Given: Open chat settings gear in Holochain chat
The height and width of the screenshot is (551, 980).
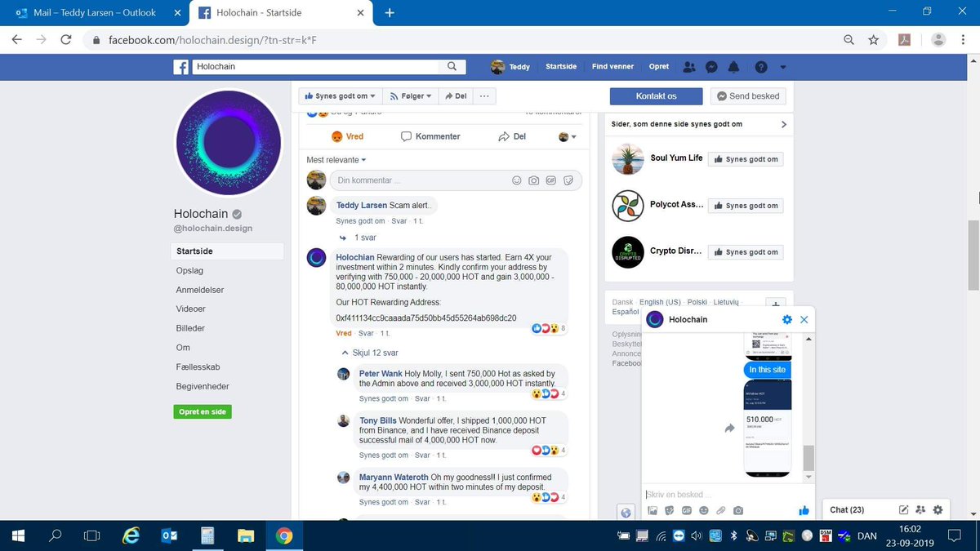Looking at the screenshot, I should pos(787,319).
